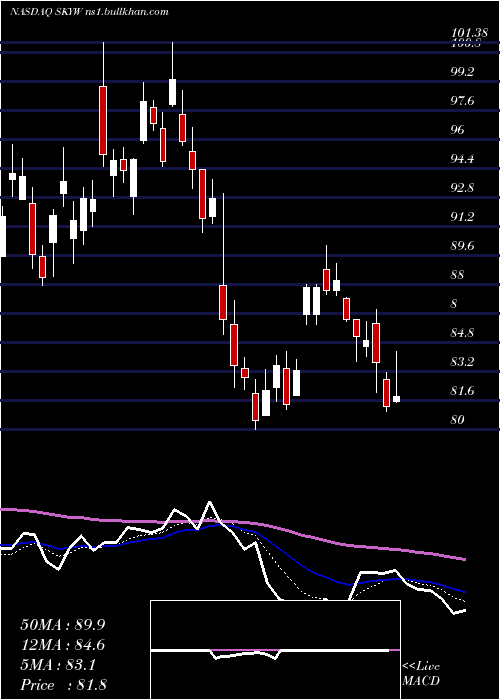Click the 80 price axis label
The image size is (500, 700).
(458, 420)
